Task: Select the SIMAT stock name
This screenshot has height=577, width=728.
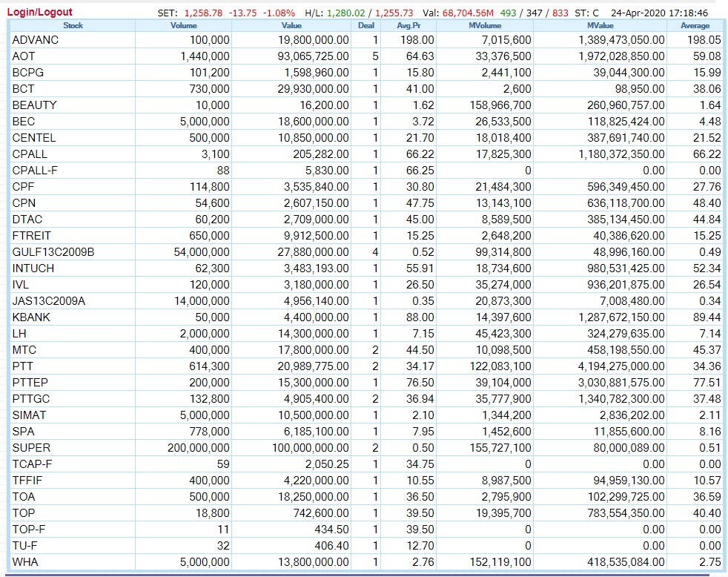Action: coord(29,415)
